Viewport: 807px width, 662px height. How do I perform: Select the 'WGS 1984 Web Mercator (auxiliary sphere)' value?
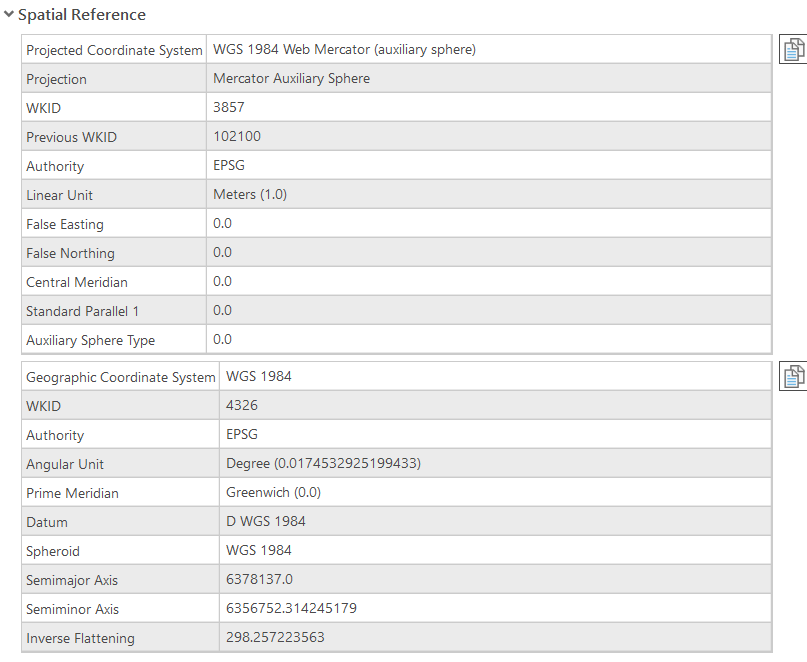(x=344, y=49)
